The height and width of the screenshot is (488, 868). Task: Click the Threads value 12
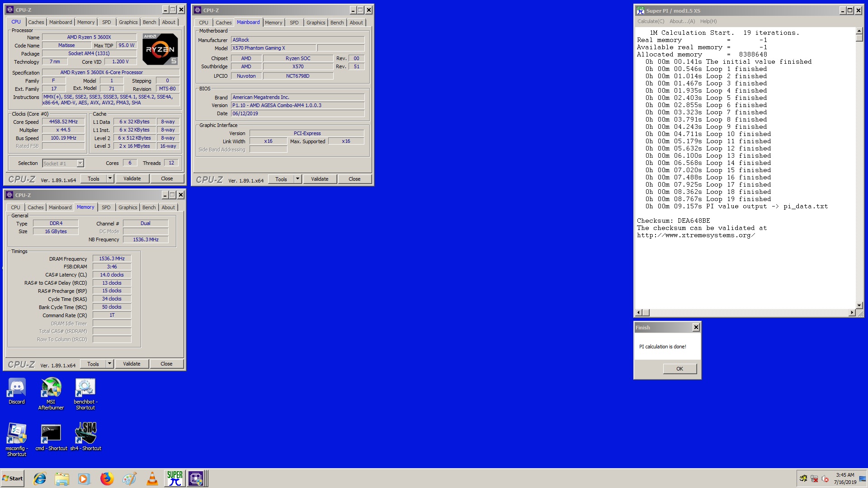[171, 163]
